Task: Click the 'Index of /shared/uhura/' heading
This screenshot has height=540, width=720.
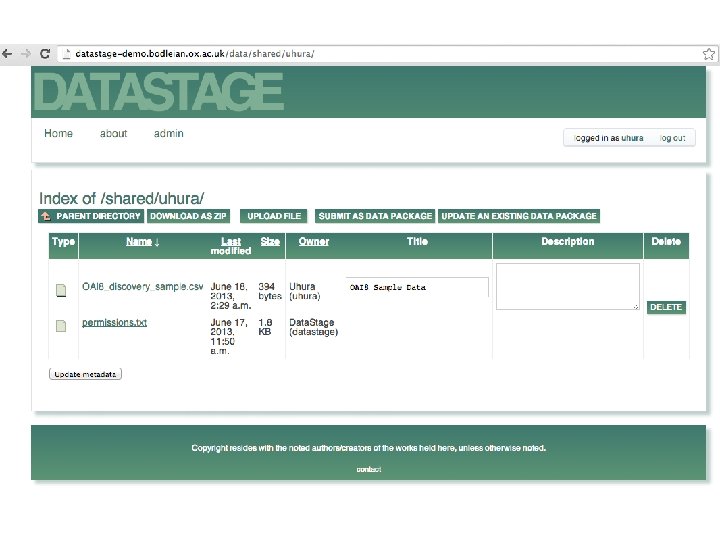Action: tap(122, 198)
